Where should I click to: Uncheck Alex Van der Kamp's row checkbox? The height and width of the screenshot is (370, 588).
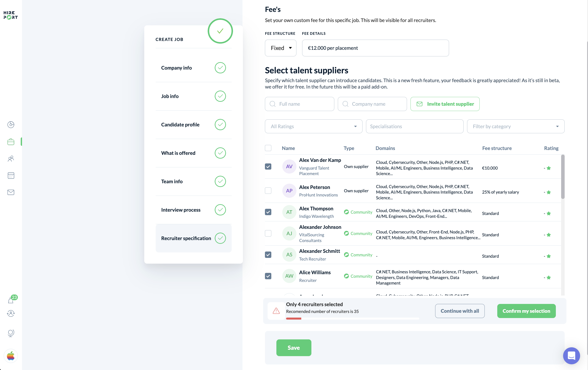(268, 166)
